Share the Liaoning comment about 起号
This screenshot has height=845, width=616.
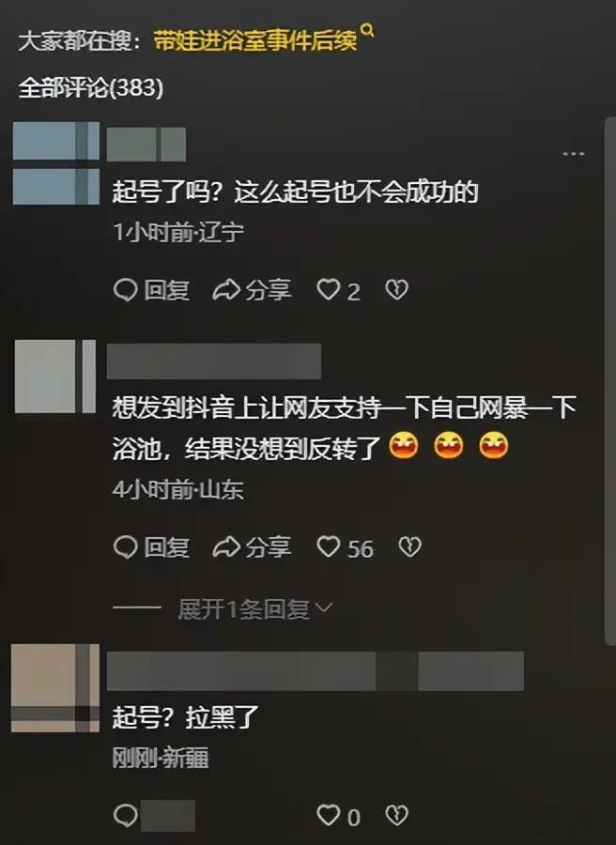point(252,290)
